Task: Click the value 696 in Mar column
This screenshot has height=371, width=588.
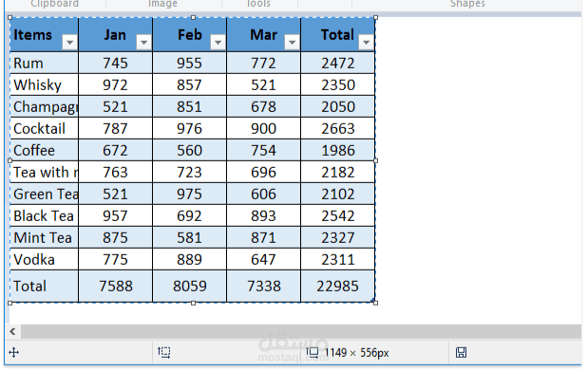Action: 264,173
